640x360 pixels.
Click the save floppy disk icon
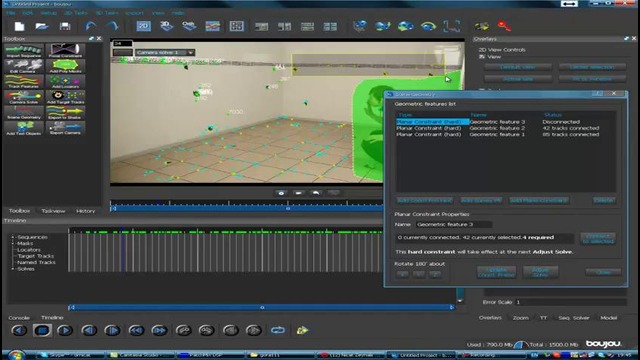[65, 27]
